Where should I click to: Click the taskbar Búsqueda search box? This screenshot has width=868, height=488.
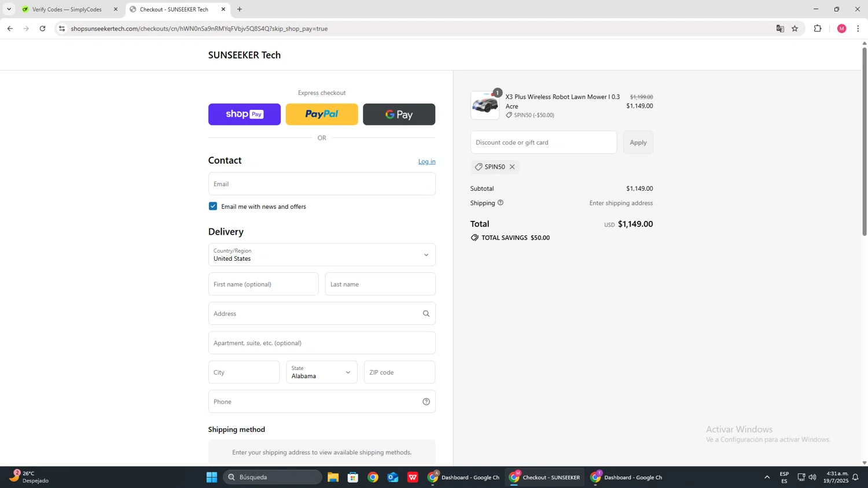(273, 478)
